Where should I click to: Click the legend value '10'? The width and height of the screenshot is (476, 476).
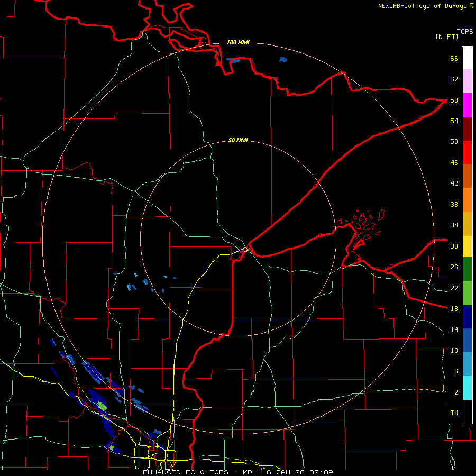pyautogui.click(x=454, y=350)
